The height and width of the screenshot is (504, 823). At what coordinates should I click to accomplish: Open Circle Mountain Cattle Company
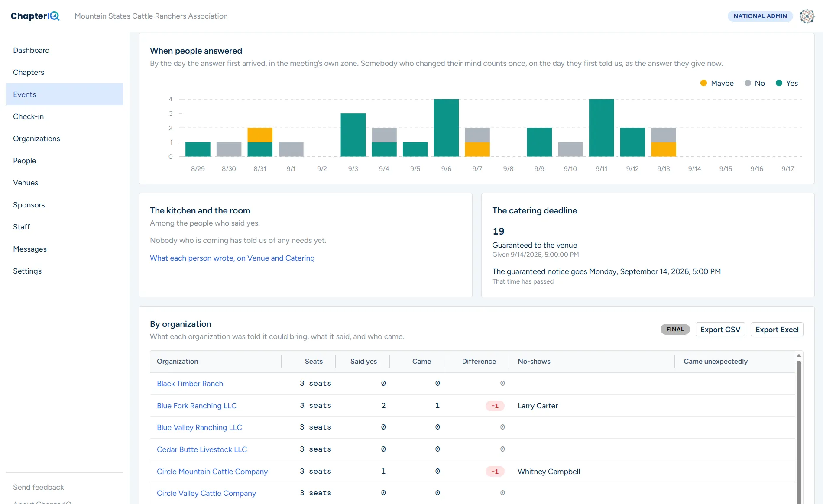pyautogui.click(x=212, y=472)
